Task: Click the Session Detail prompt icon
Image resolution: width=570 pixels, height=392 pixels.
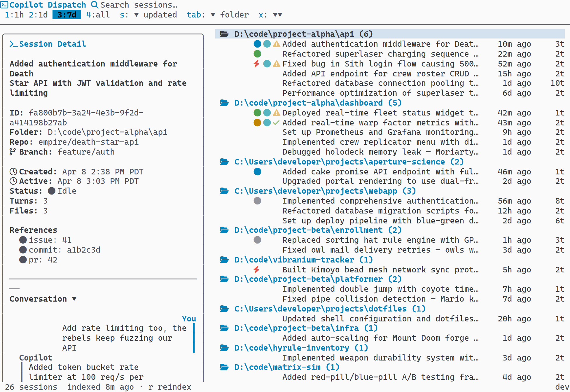Action: pos(14,44)
